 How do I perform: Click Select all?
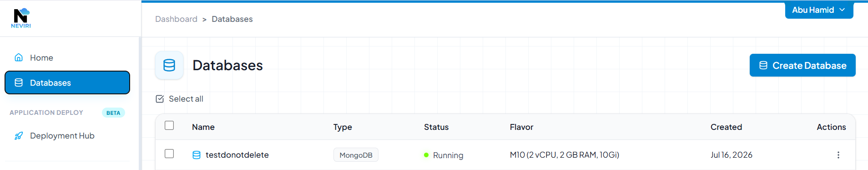179,99
